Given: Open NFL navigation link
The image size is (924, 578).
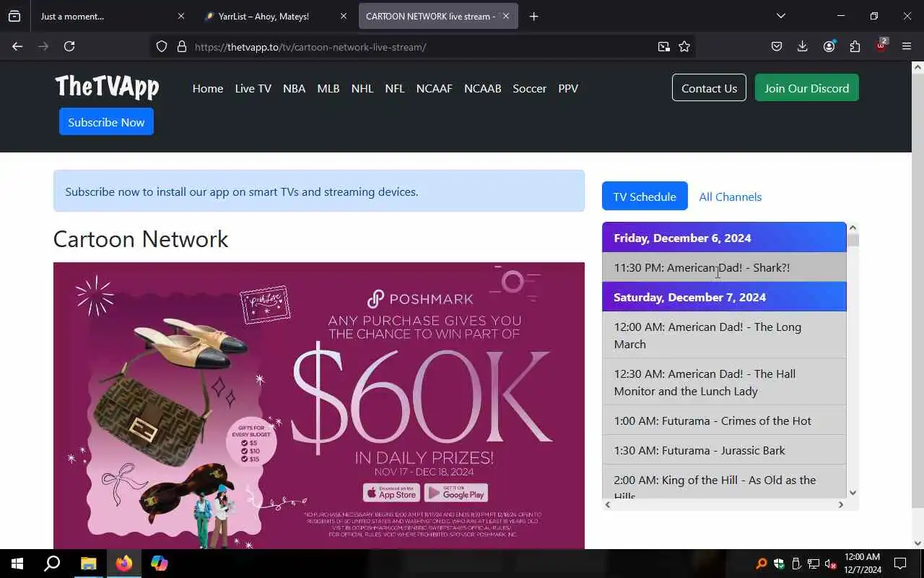Looking at the screenshot, I should click(395, 88).
